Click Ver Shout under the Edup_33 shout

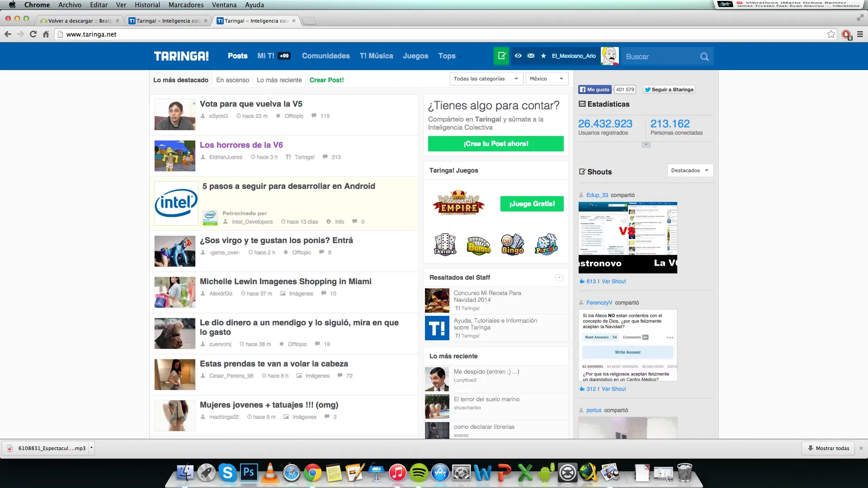click(x=613, y=282)
